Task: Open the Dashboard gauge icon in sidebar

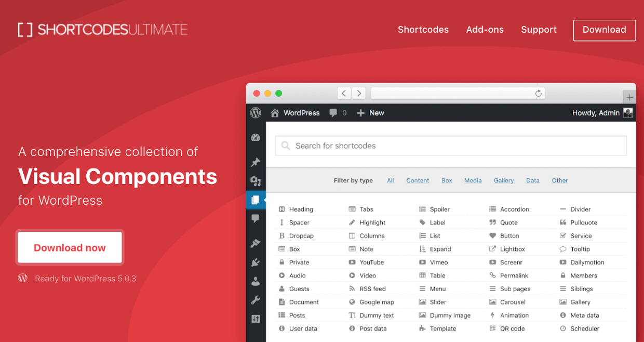Action: pyautogui.click(x=256, y=138)
